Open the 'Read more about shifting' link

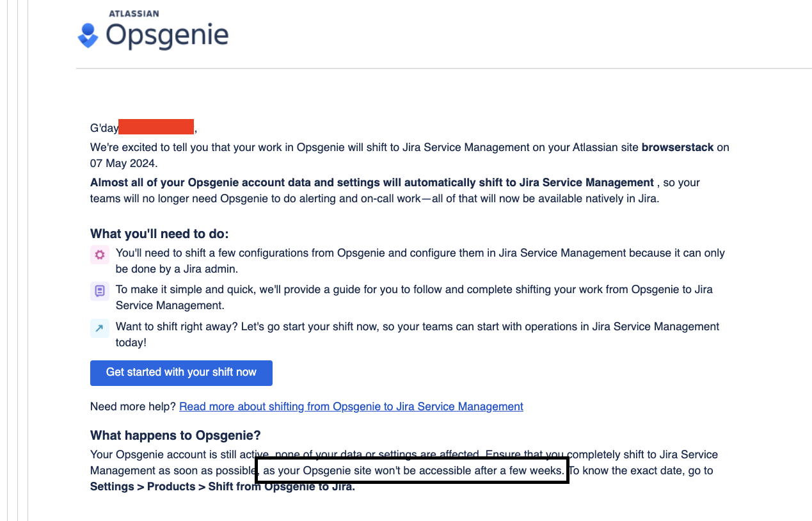pos(351,406)
